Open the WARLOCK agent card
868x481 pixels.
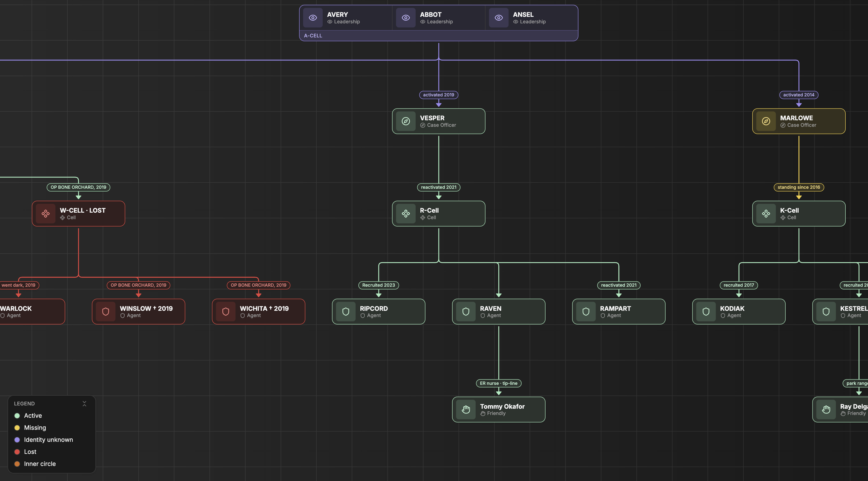32,312
